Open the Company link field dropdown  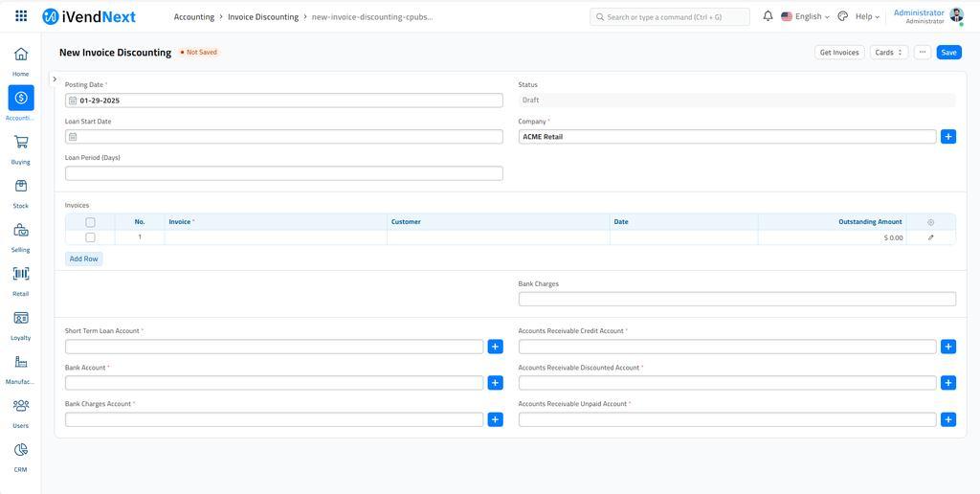[x=727, y=136]
